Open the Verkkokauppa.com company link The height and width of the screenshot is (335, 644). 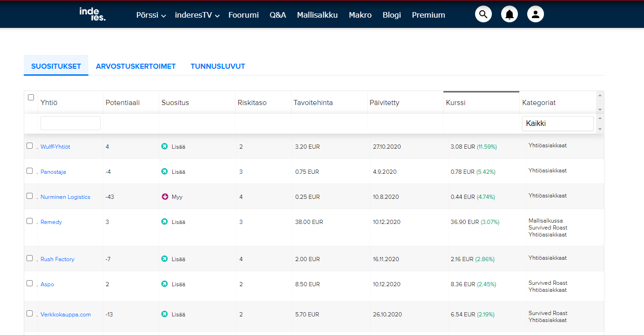pyautogui.click(x=66, y=315)
